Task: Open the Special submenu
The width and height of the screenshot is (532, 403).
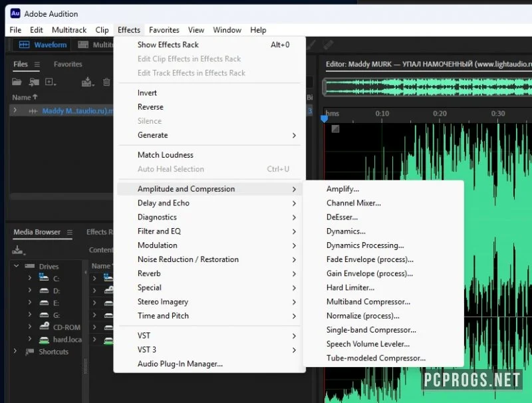Action: 209,288
